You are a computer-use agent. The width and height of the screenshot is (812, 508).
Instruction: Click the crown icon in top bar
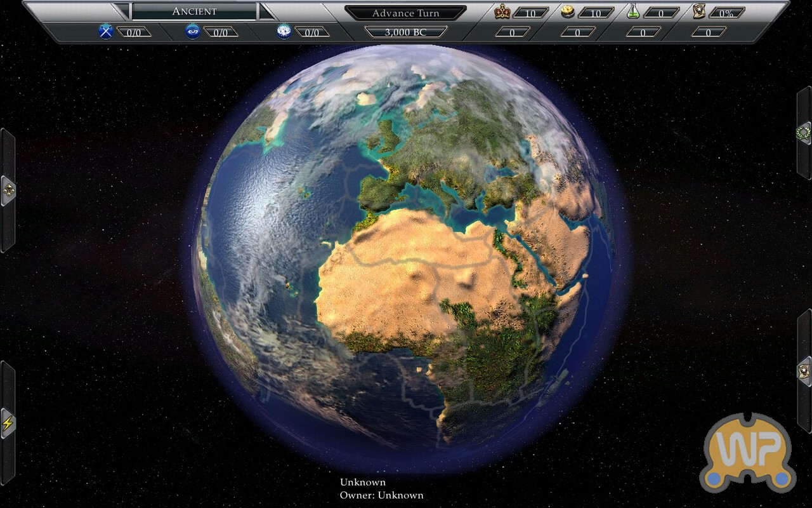point(502,11)
